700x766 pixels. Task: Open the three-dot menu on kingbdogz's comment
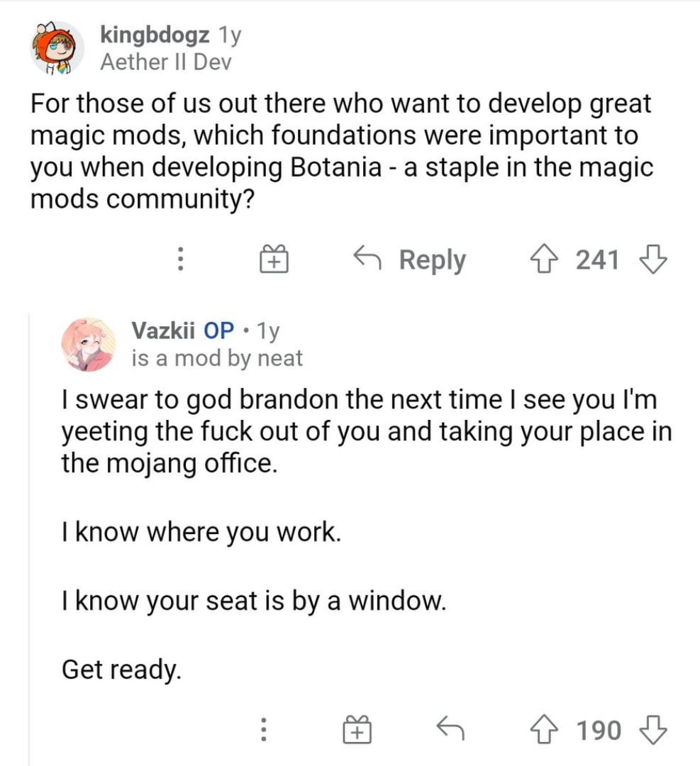(180, 259)
